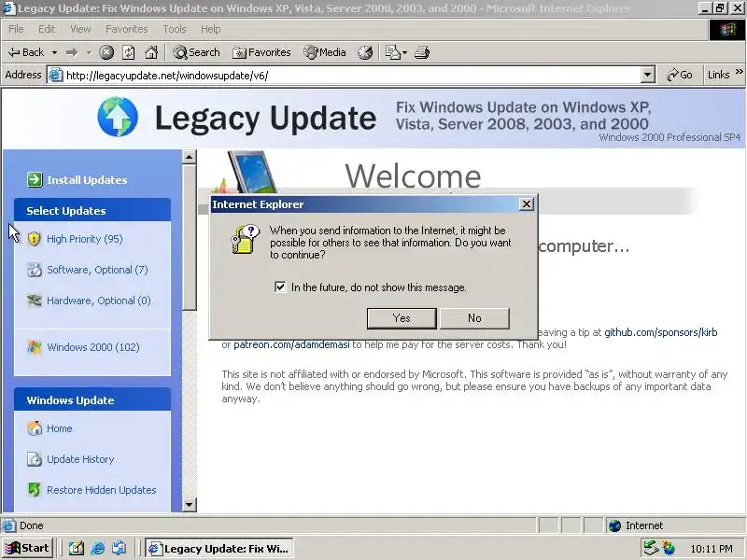The width and height of the screenshot is (747, 560).
Task: Expand the Links bar chevron
Action: (x=739, y=72)
